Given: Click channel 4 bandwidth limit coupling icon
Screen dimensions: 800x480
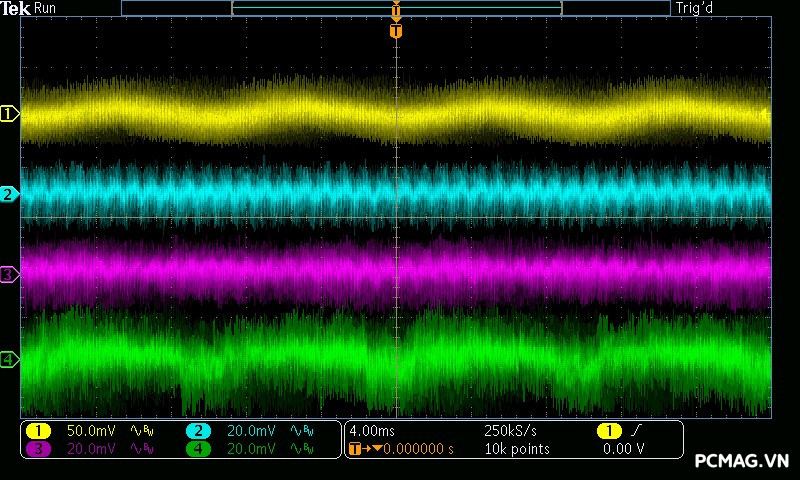Looking at the screenshot, I should click(x=300, y=449).
